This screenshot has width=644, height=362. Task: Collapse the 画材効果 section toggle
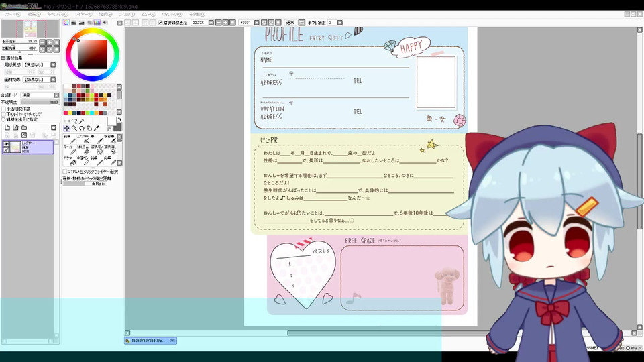click(3, 58)
